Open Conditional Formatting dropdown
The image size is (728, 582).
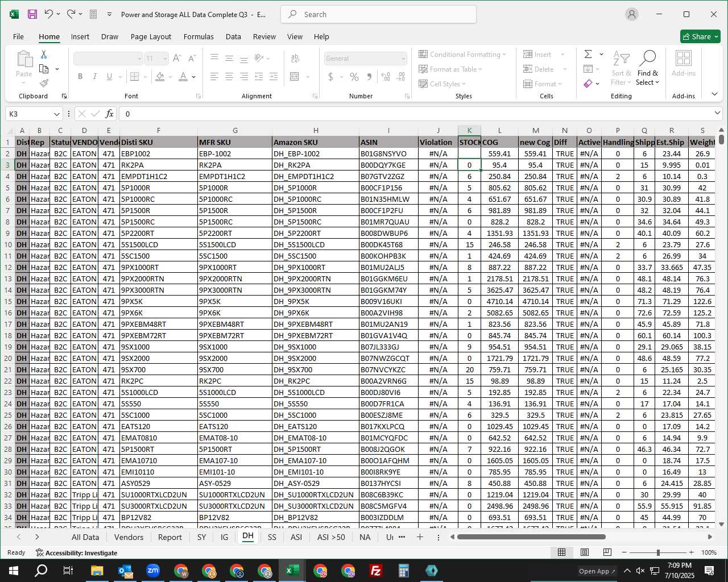462,55
